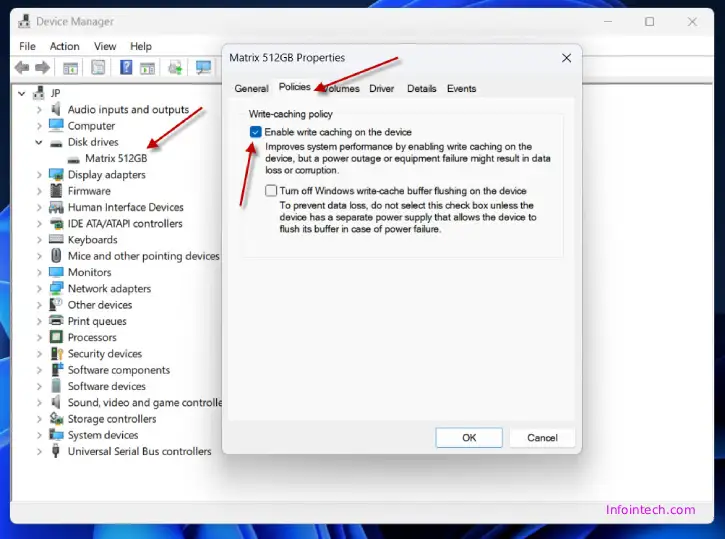Click the Mice and other pointing devices icon
Viewport: 725px width, 539px height.
coord(56,256)
